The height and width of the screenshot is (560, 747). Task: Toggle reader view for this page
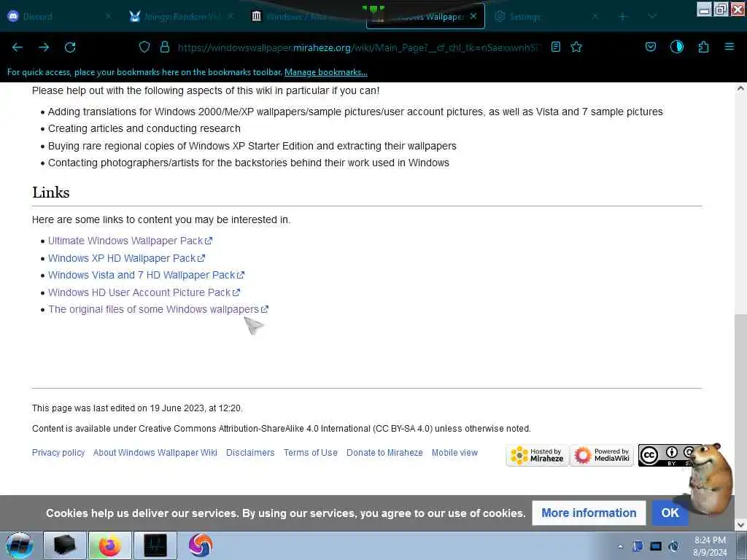555,47
